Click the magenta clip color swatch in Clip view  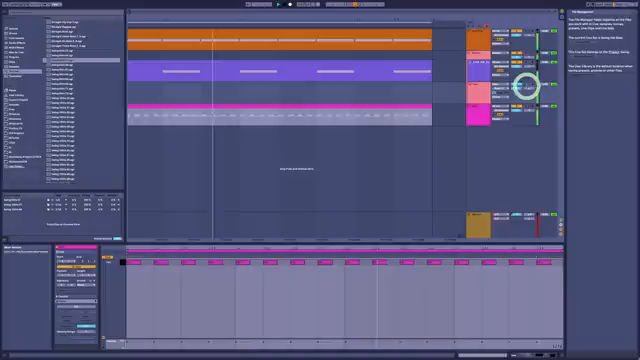pos(76,247)
